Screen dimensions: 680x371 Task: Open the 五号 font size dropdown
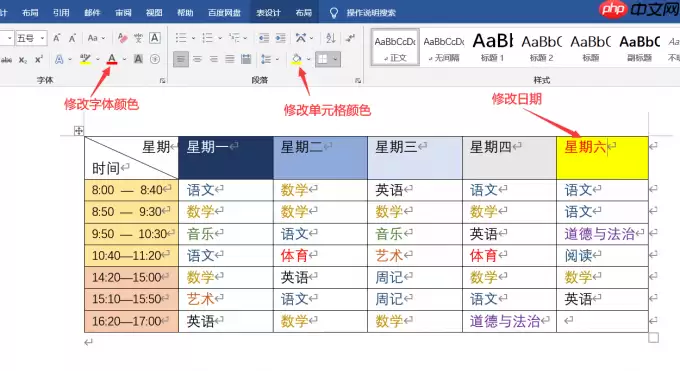tap(42, 38)
